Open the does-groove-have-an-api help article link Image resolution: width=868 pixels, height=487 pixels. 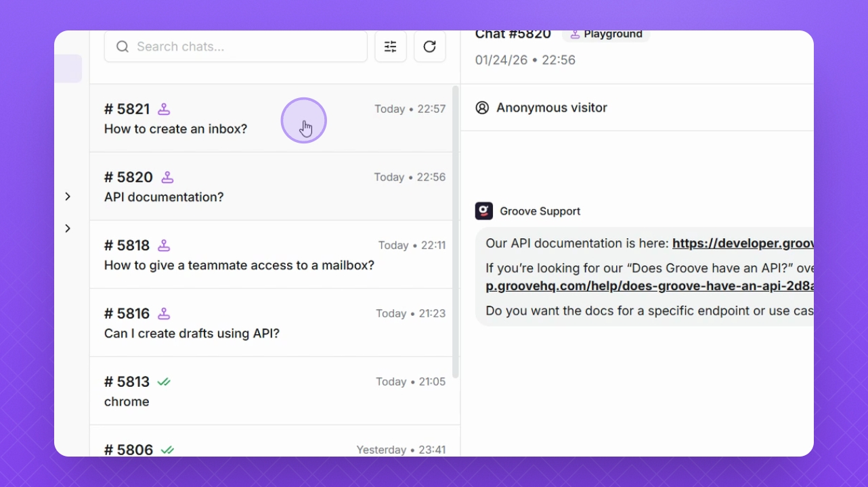650,286
